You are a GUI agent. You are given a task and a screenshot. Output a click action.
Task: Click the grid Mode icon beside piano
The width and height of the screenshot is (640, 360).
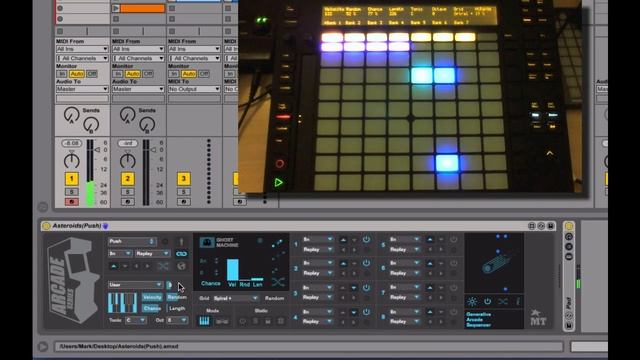click(x=222, y=321)
